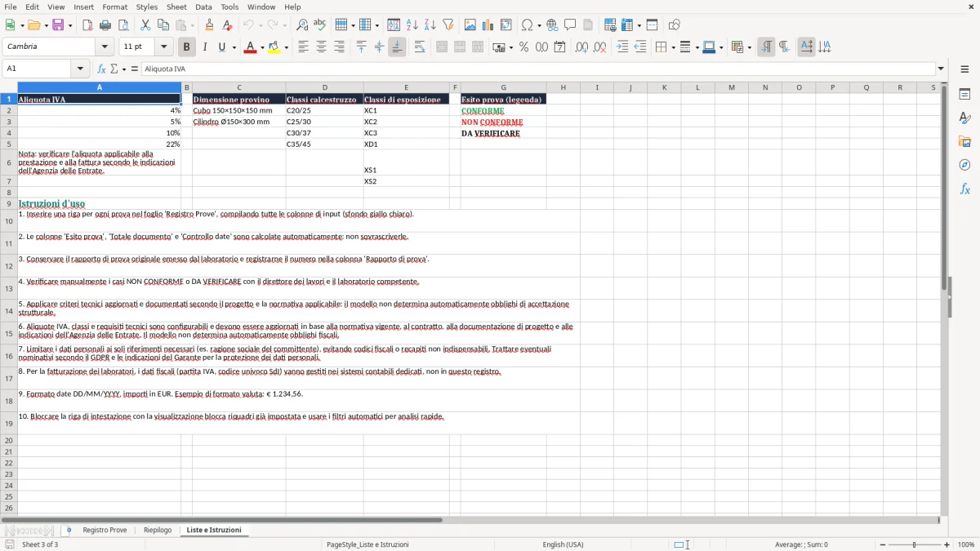Image resolution: width=980 pixels, height=551 pixels.
Task: Click the formula input line
Action: [x=538, y=69]
